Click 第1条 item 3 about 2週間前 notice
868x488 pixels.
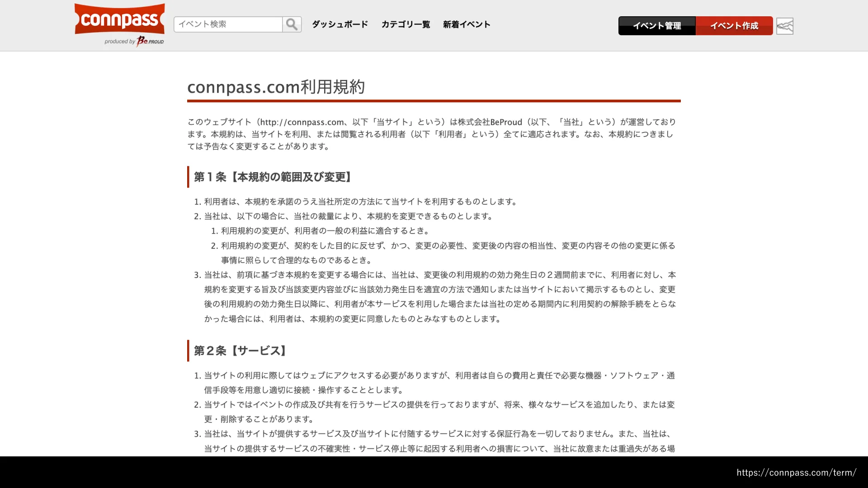pyautogui.click(x=439, y=297)
